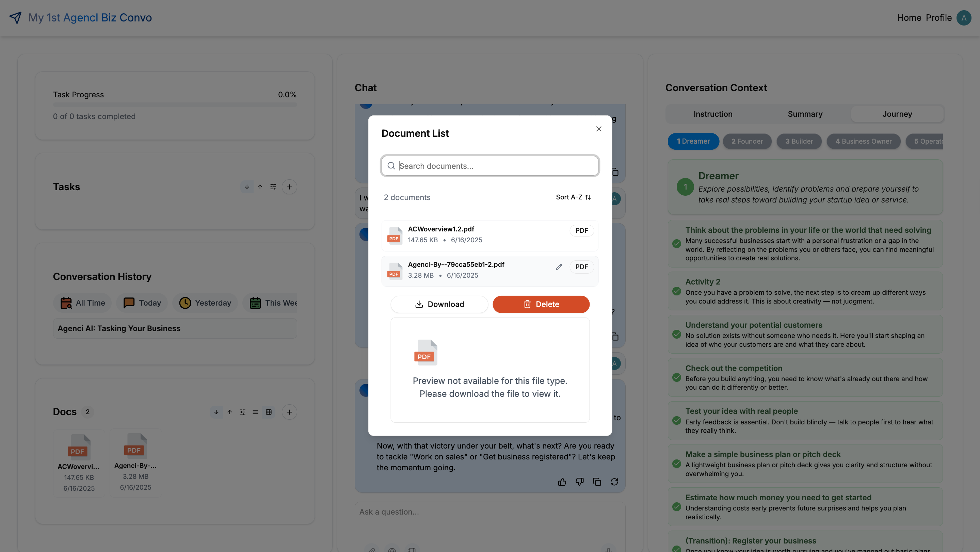Click the PDF badge on ACWoverview1.2.pdf

581,230
